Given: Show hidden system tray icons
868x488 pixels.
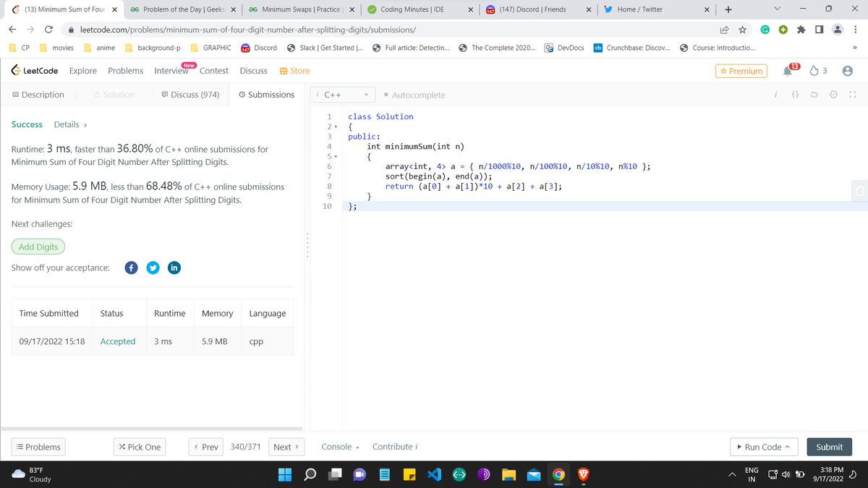Looking at the screenshot, I should (731, 475).
